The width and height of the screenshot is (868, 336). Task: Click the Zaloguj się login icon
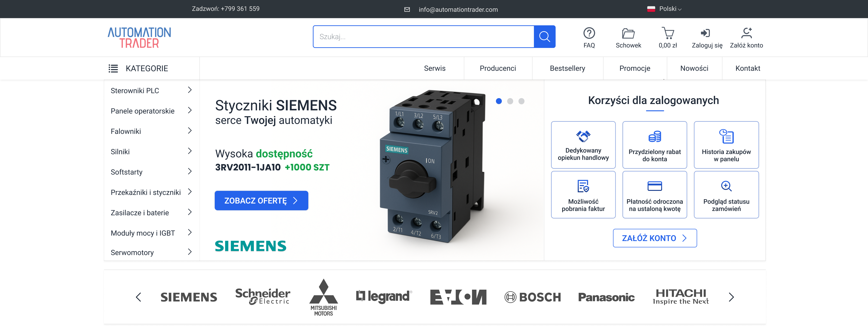(x=705, y=33)
